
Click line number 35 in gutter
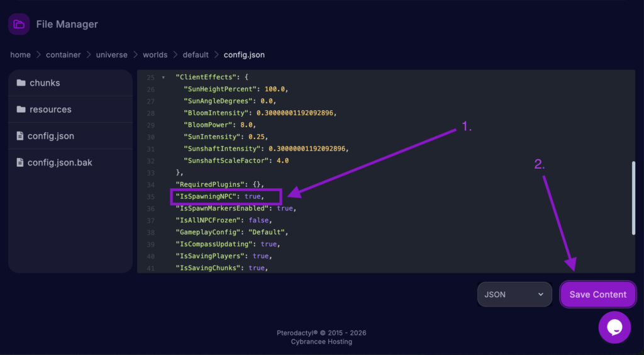(x=150, y=196)
